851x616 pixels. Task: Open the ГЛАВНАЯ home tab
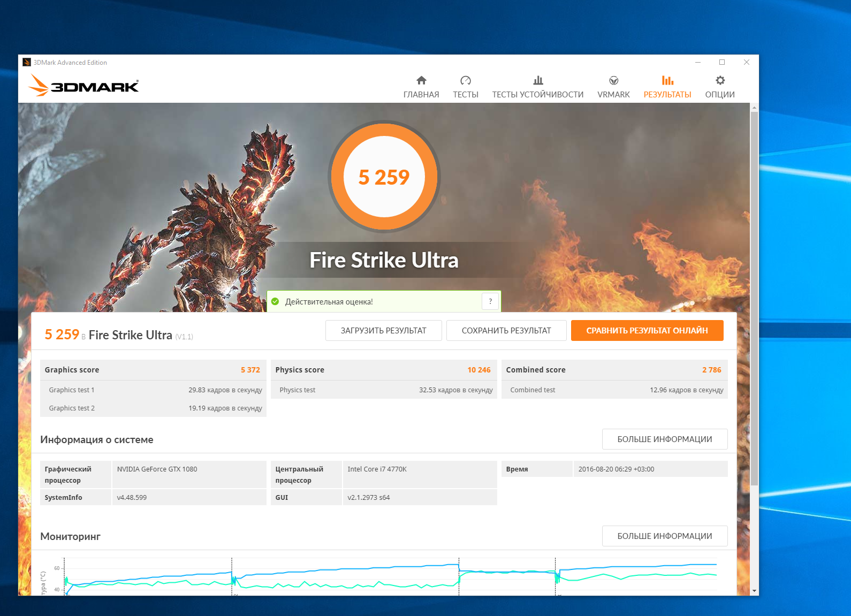click(x=421, y=87)
